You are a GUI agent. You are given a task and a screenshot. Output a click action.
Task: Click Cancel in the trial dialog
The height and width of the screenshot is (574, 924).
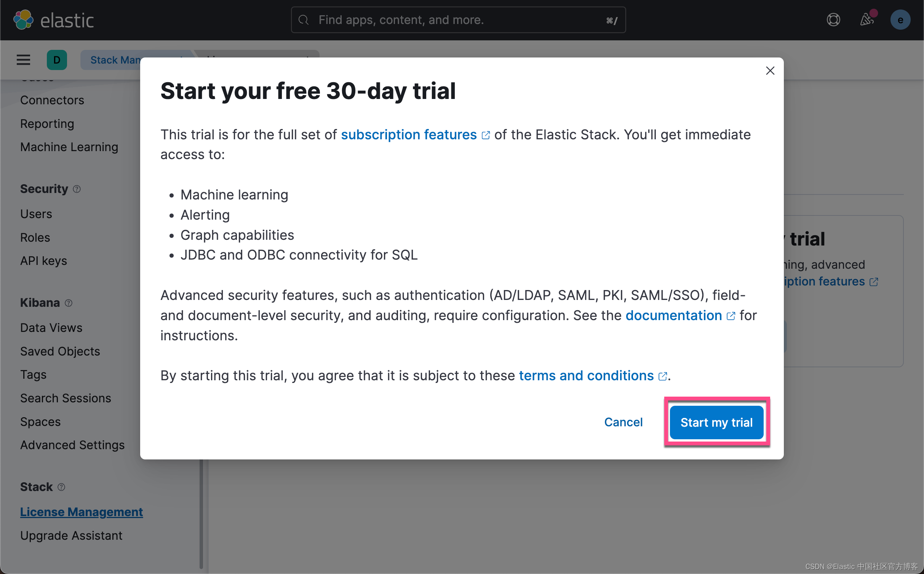coord(623,422)
